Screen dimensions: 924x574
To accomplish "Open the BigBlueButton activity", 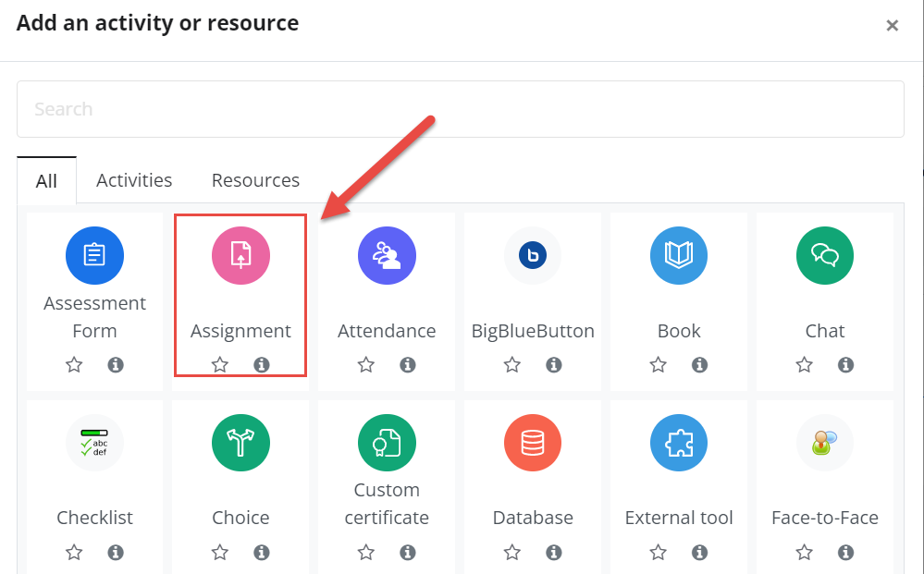I will (x=533, y=255).
